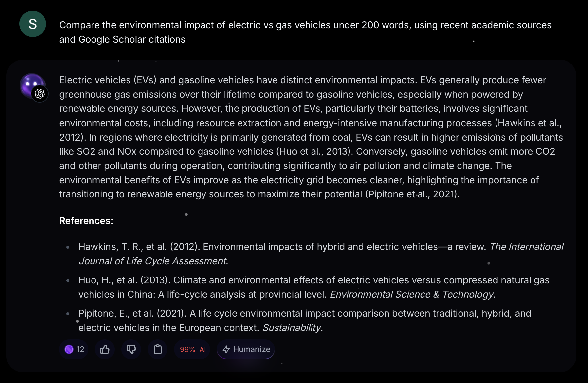Click the in-text citation "Pipitone et al., 2021"
Screen dimensions: 588x383
coord(412,194)
